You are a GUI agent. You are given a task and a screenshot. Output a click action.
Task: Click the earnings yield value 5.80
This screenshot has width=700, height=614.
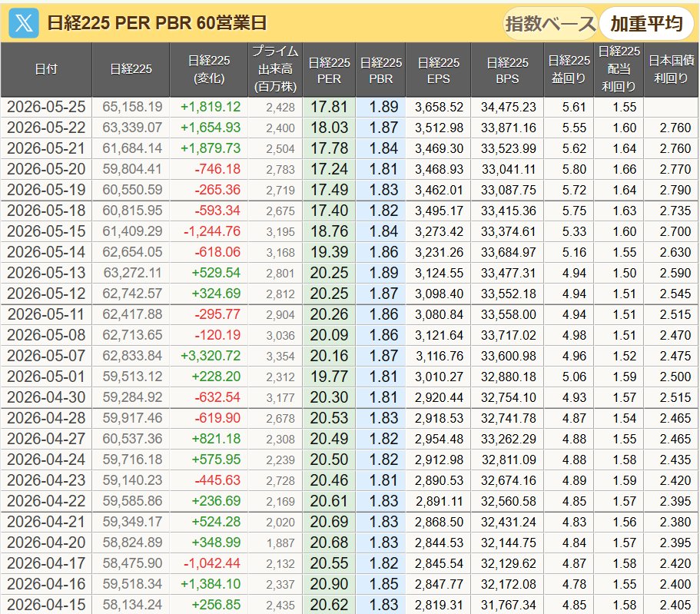pos(574,170)
